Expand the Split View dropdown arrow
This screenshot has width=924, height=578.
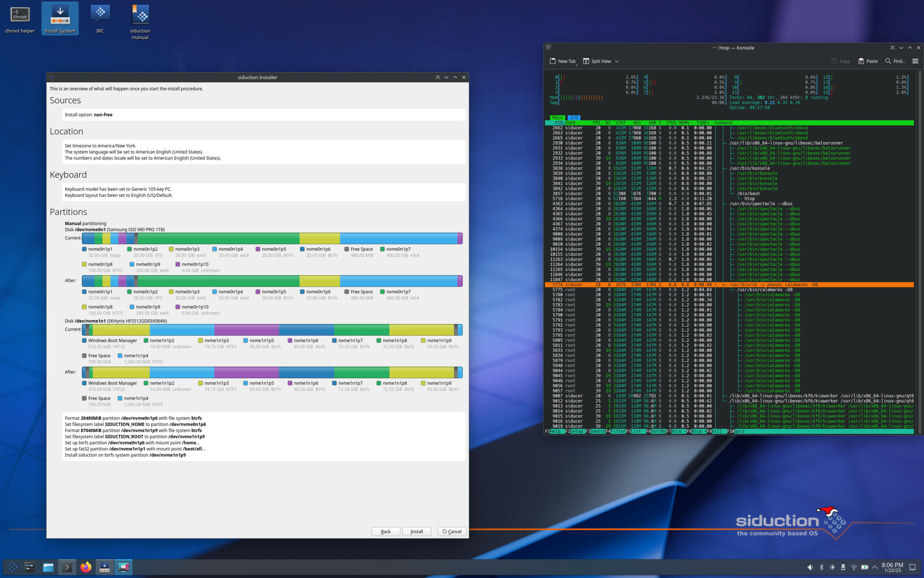(x=616, y=61)
